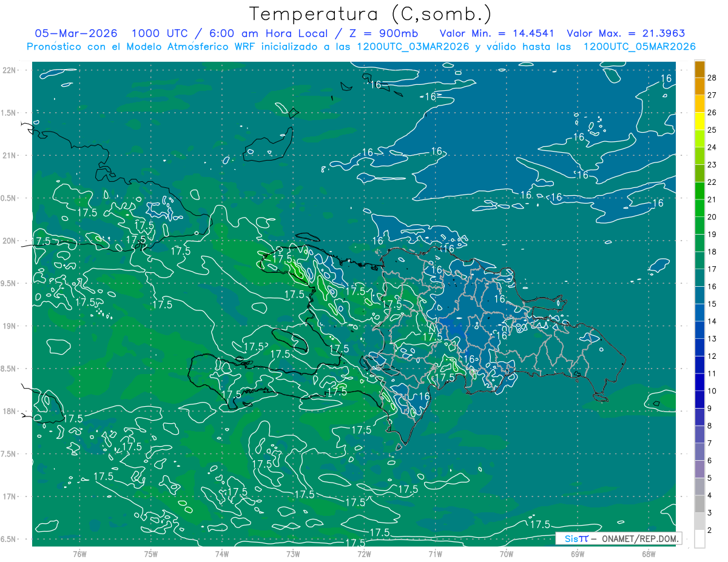
Task: Click green color scale segment between 20 and 21
Action: [699, 208]
